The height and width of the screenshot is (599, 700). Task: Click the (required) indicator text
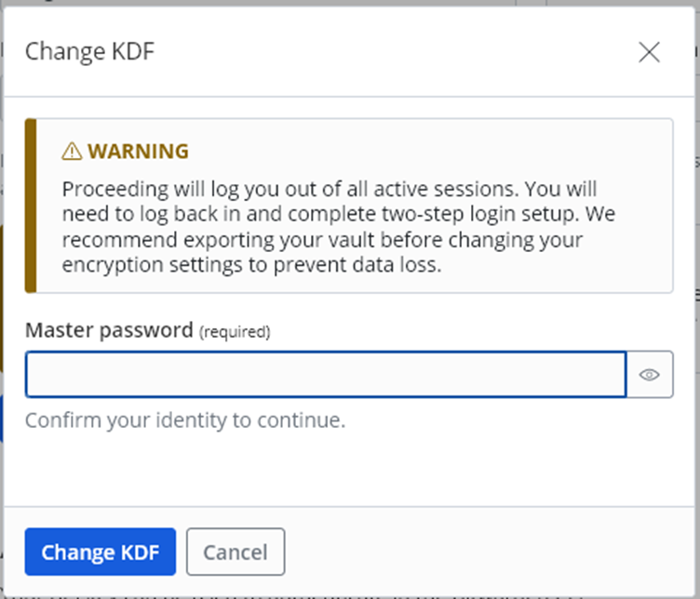pyautogui.click(x=235, y=331)
